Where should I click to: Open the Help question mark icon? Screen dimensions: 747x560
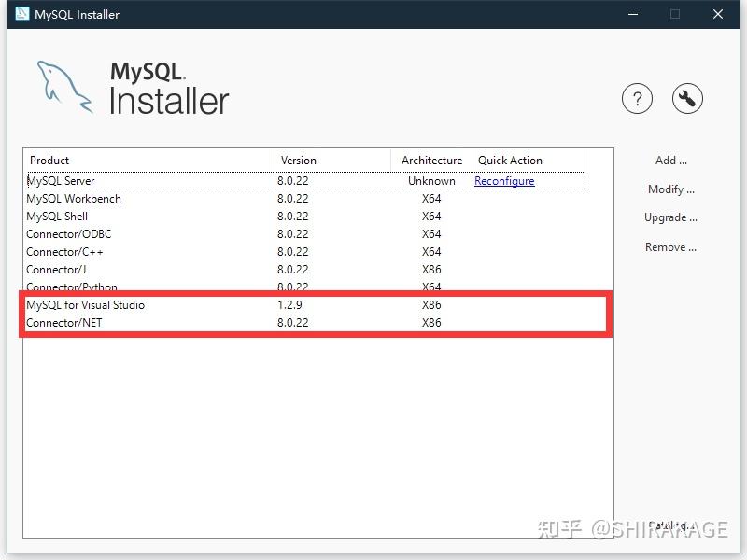coord(638,98)
